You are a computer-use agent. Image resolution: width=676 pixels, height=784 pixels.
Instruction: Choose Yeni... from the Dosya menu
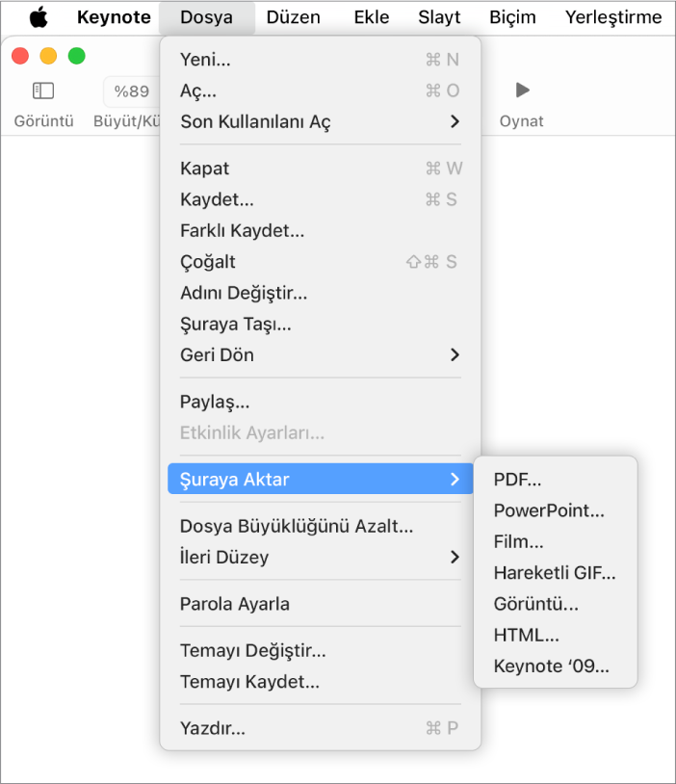(x=321, y=60)
